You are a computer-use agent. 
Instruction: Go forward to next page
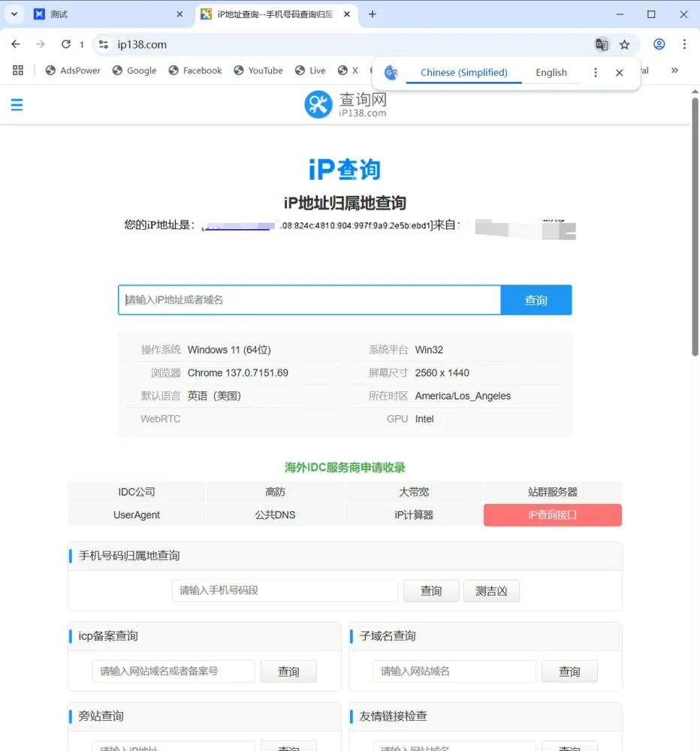coord(41,44)
